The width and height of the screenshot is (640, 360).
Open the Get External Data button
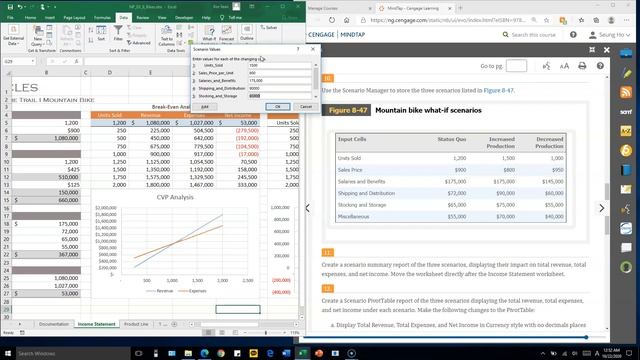coord(13,36)
